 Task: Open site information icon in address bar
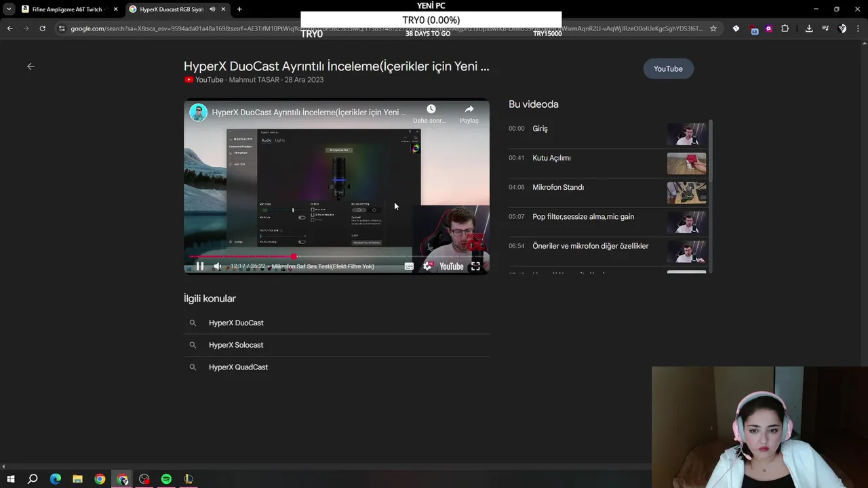click(62, 28)
